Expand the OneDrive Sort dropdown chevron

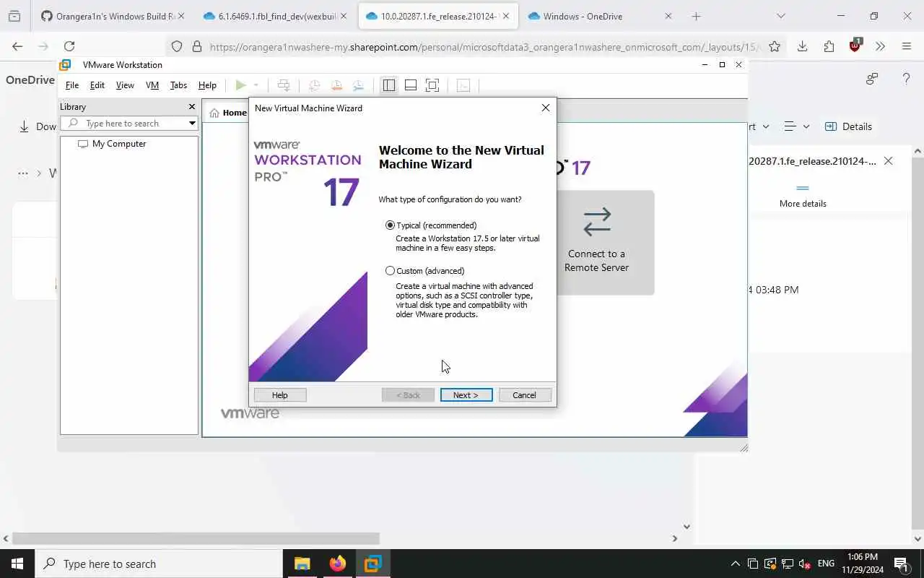click(x=766, y=126)
